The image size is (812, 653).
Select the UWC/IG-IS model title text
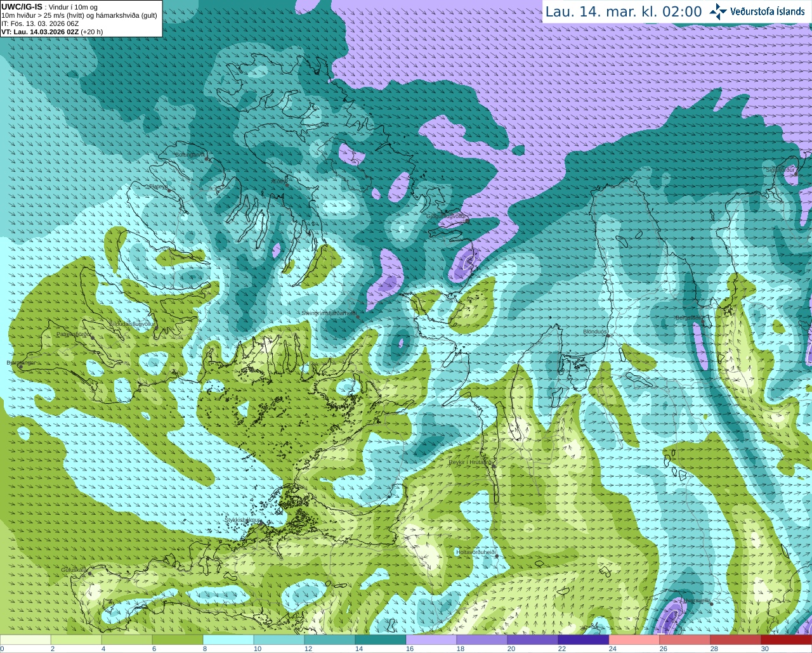coord(22,7)
